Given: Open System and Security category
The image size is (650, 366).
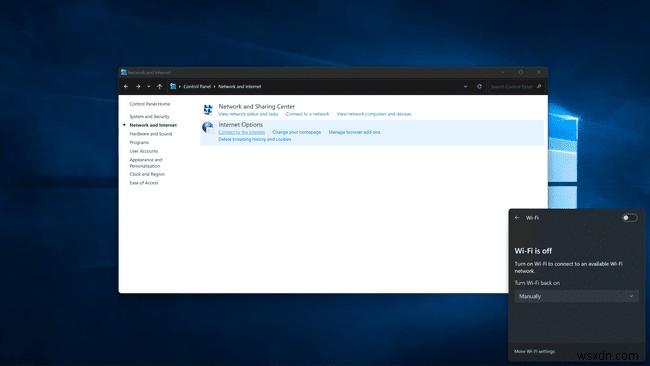Looking at the screenshot, I should point(149,116).
